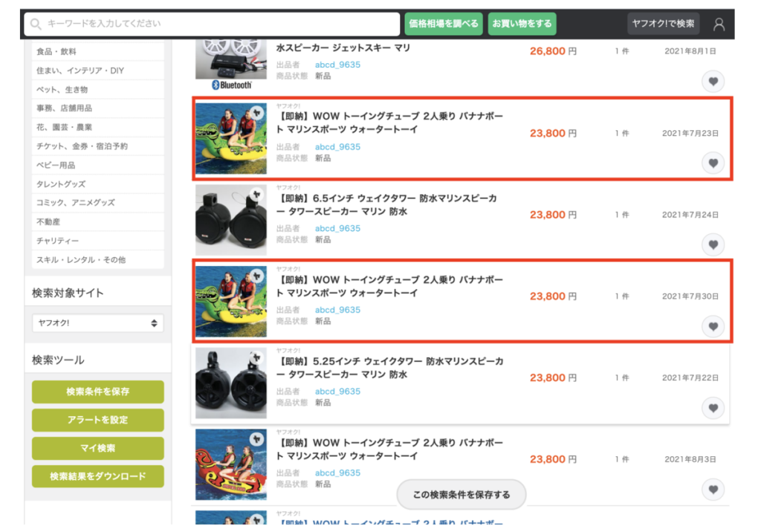The width and height of the screenshot is (761, 532).
Task: Favorite the 26,800円 Bluetooth speaker listing
Action: coord(713,81)
